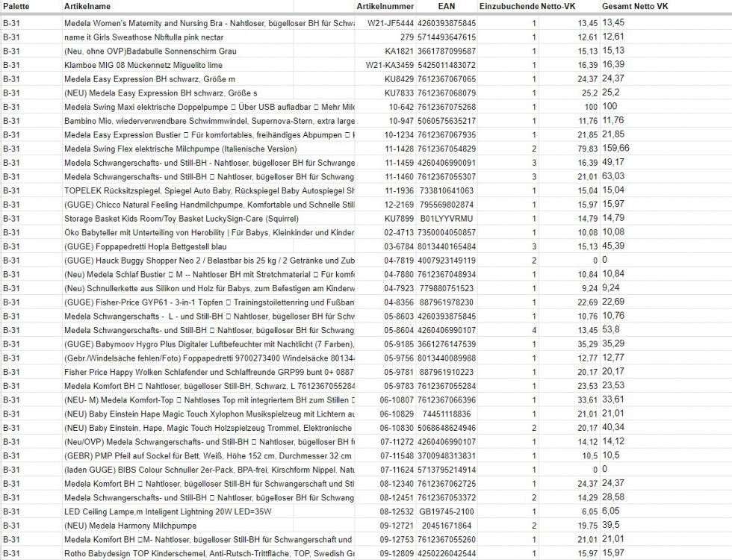Select the Bambino Mio Schwimmwindel cell
The width and height of the screenshot is (732, 560).
pos(209,121)
